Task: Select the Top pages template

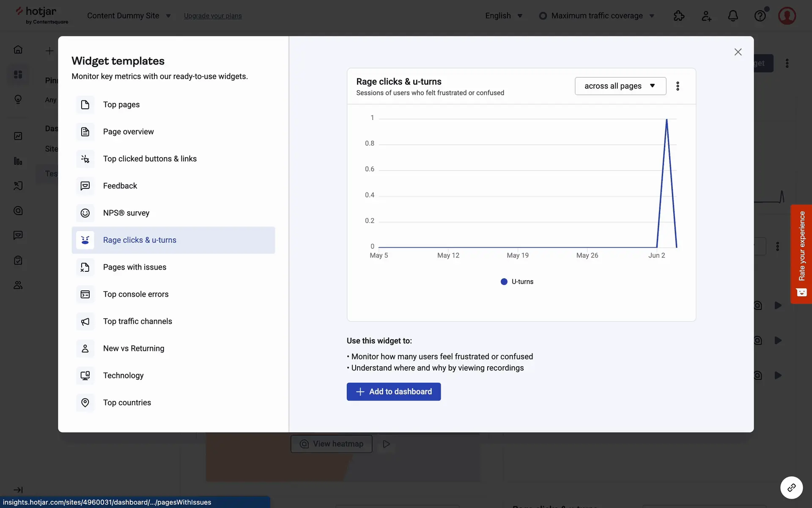Action: pyautogui.click(x=121, y=105)
